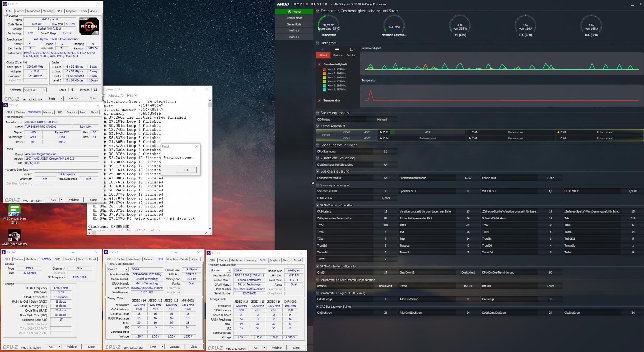Collapse the DRAM-Timingkonfiguration section
Image resolution: width=644 pixels, height=352 pixels.
(318, 205)
